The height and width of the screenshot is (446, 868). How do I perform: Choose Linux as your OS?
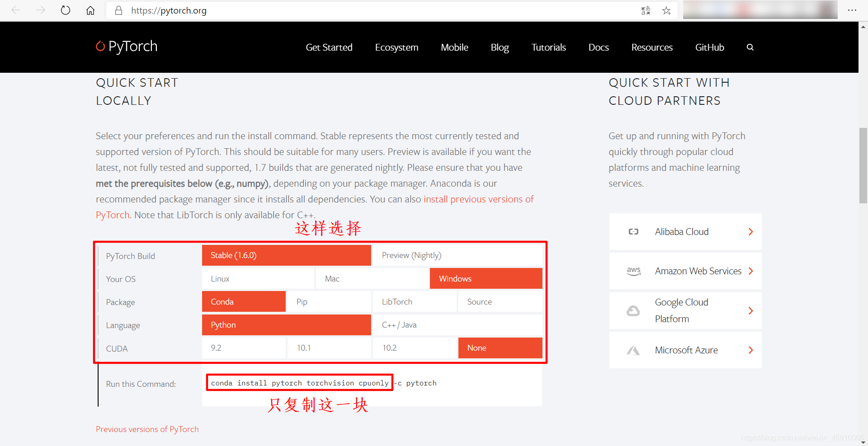click(258, 278)
